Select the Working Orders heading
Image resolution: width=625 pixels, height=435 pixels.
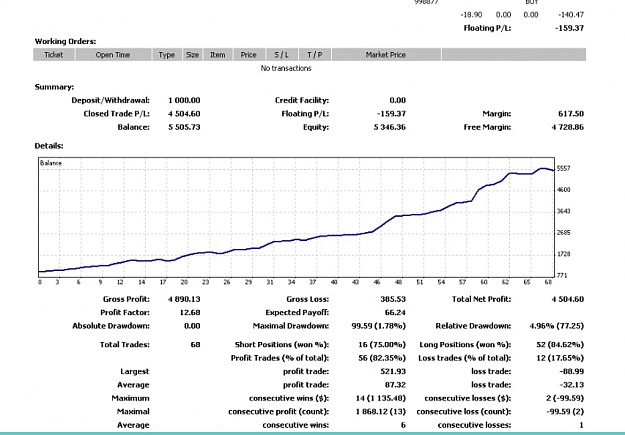pyautogui.click(x=65, y=41)
